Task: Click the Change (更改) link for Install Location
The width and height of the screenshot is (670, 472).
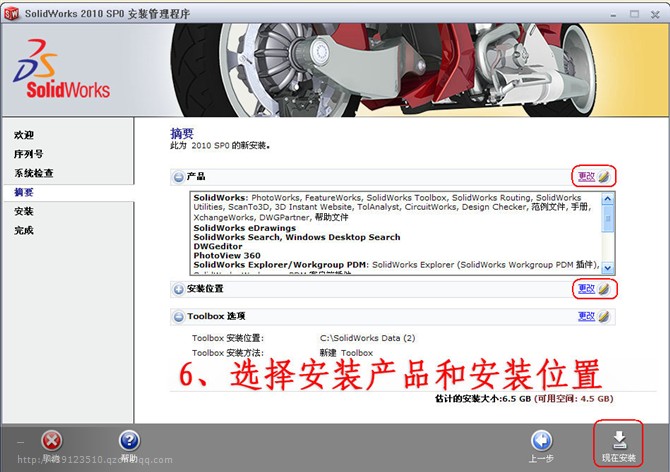Action: [x=586, y=289]
